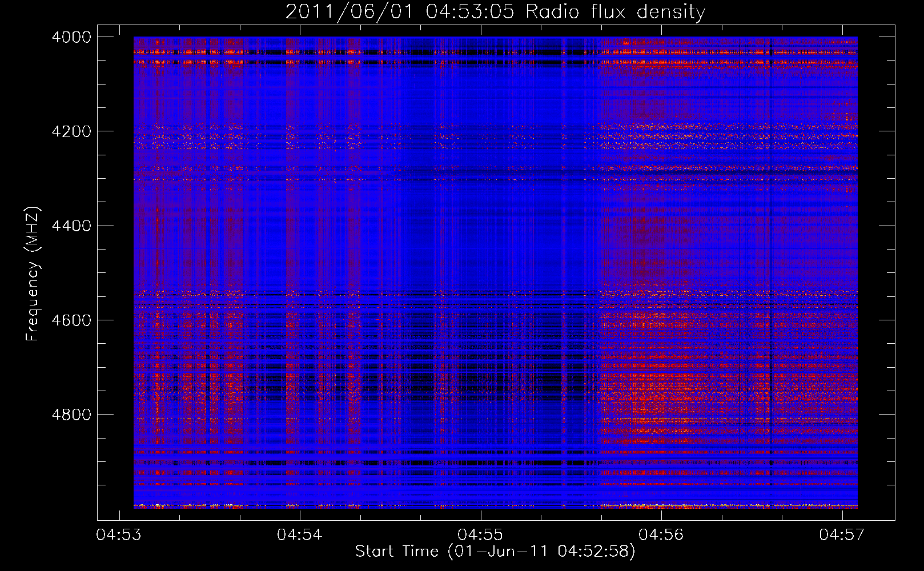Click the 04:57 time axis label
924x571 pixels.
pyautogui.click(x=842, y=534)
